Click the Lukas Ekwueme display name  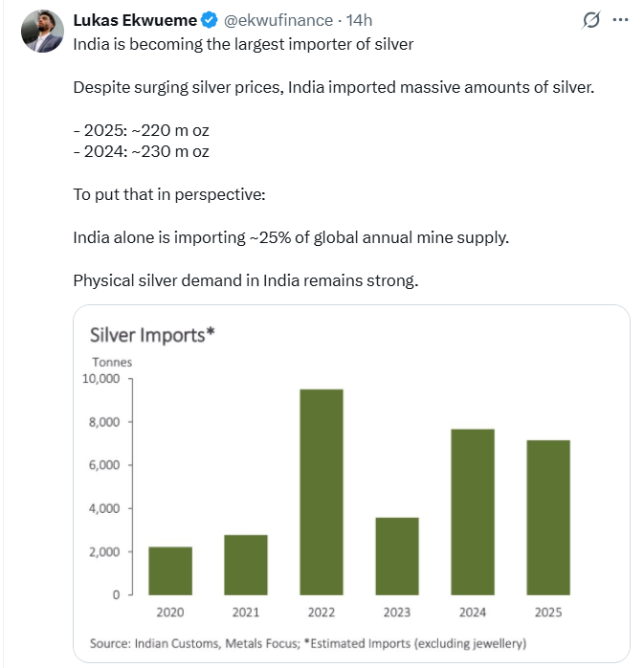pyautogui.click(x=135, y=20)
